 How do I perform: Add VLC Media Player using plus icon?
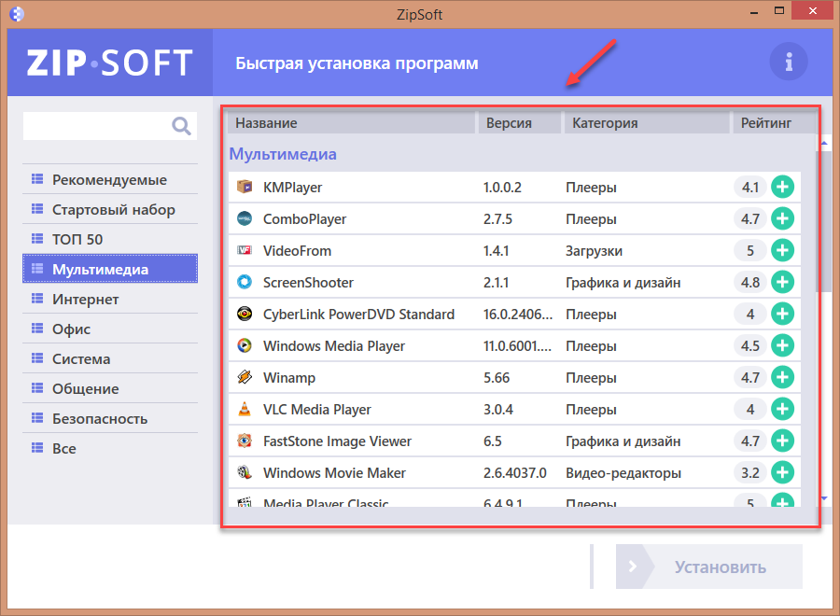[782, 409]
